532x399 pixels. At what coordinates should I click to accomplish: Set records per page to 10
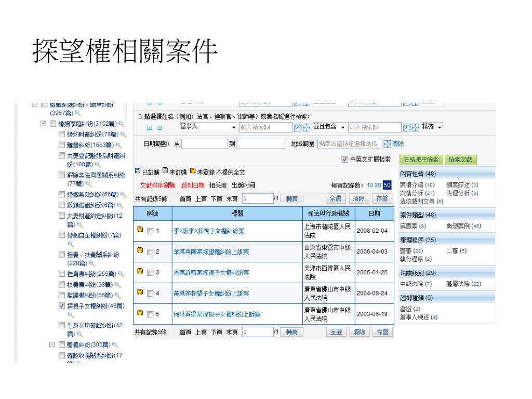(369, 185)
